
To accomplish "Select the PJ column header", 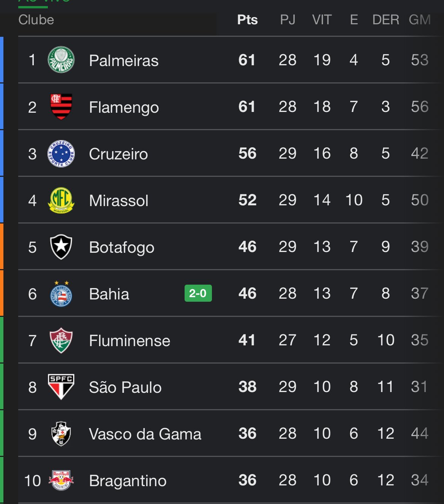I will [288, 20].
